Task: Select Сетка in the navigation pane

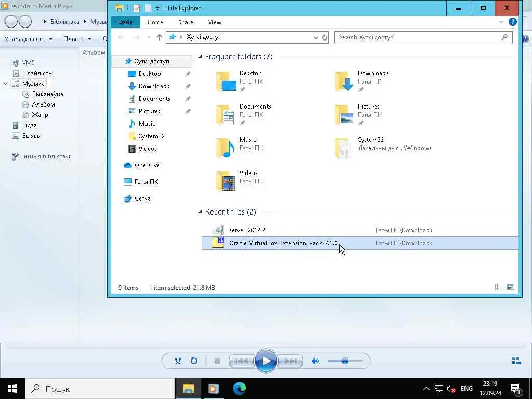Action: 142,198
